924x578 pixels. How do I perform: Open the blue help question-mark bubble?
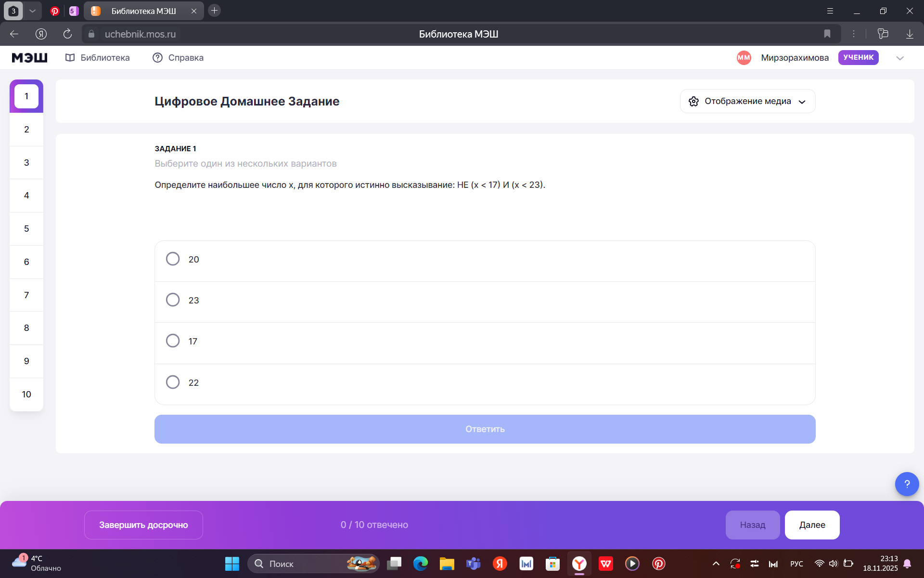point(907,484)
